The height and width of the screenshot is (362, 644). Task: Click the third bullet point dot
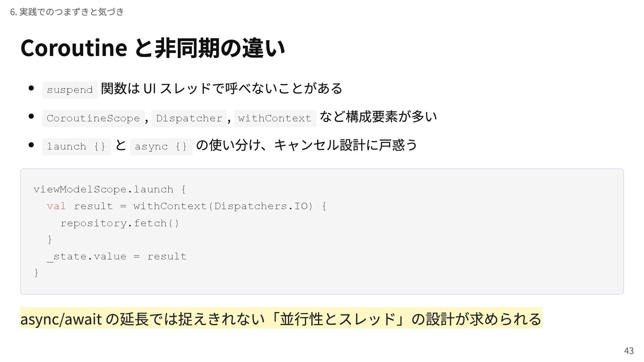(31, 145)
